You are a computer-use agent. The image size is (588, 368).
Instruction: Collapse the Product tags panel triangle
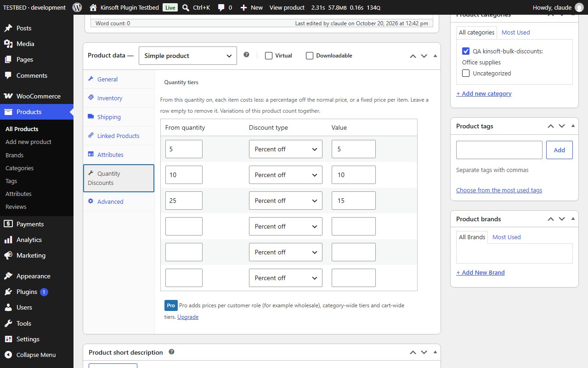coord(573,126)
